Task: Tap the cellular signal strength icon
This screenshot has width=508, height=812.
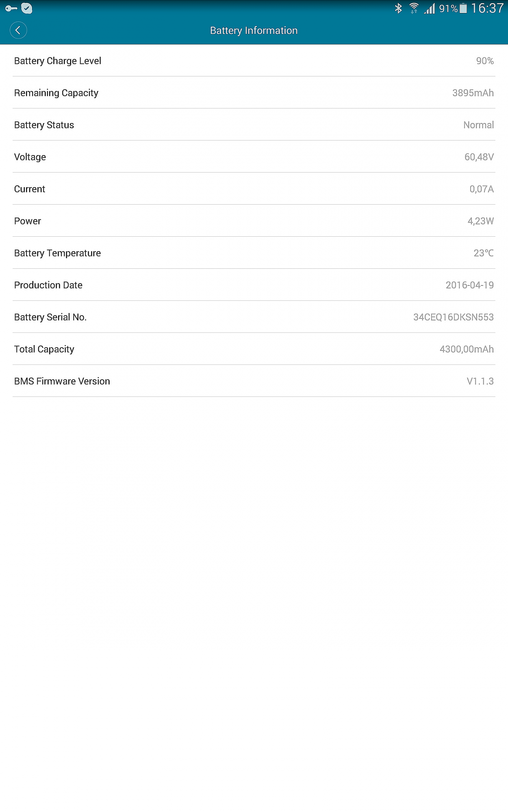Action: coord(430,8)
